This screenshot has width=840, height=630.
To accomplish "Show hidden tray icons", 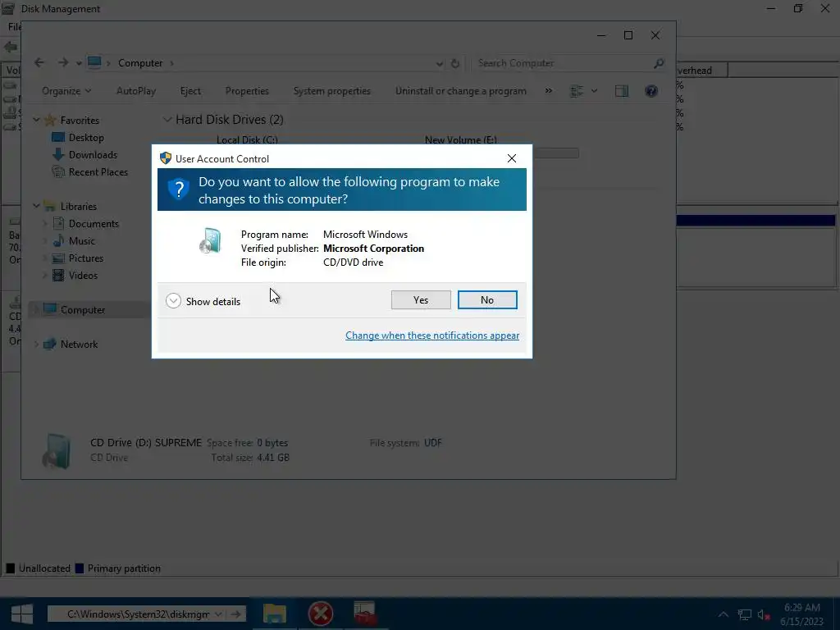I will point(724,614).
